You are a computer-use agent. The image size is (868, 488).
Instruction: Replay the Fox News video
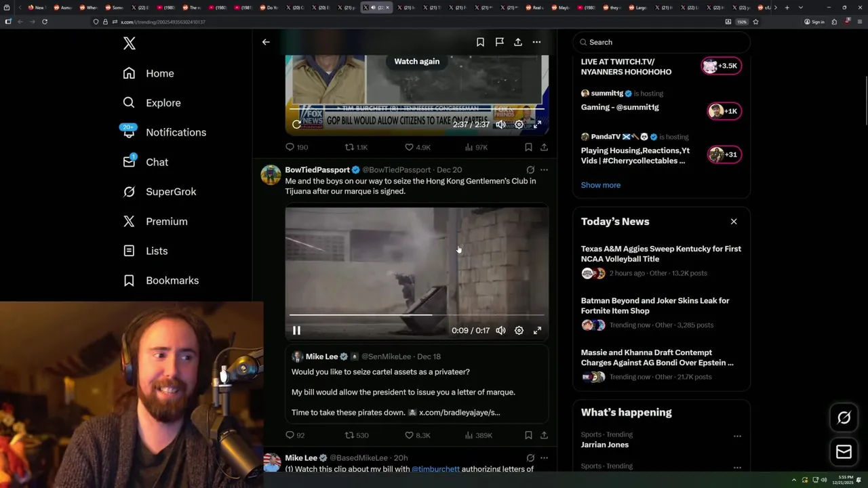pyautogui.click(x=296, y=125)
